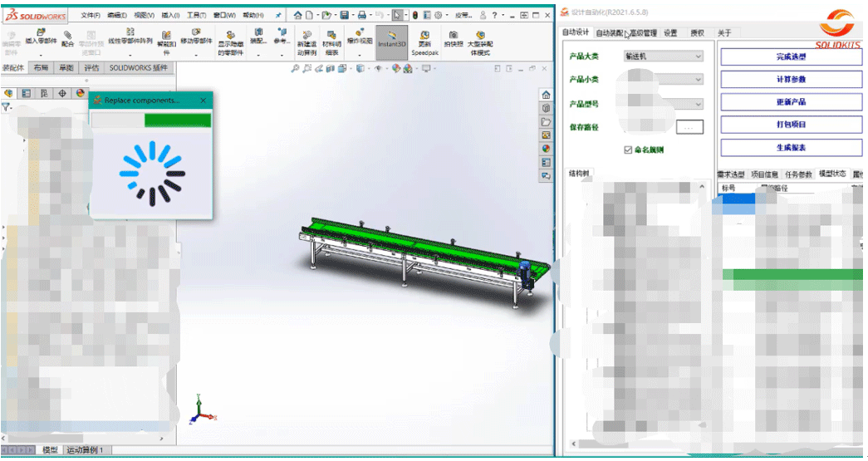The height and width of the screenshot is (461, 868).
Task: Click the 完成选型 button
Action: point(791,56)
